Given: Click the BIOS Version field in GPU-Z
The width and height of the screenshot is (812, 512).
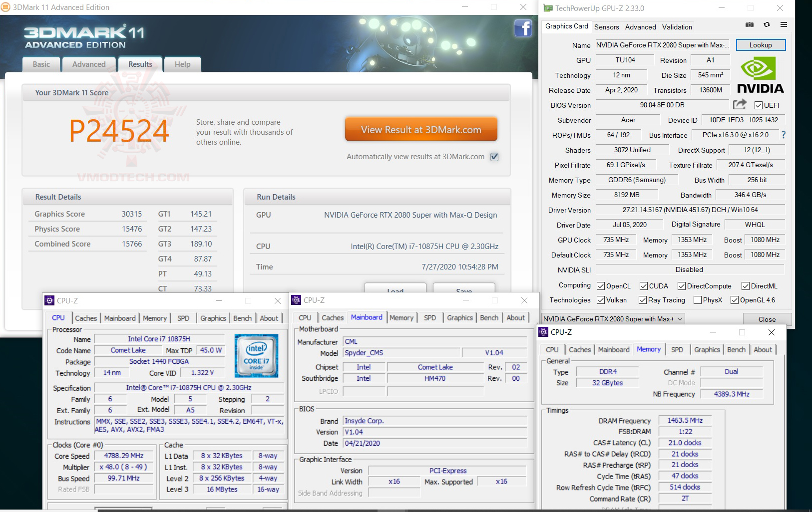Looking at the screenshot, I should (662, 105).
